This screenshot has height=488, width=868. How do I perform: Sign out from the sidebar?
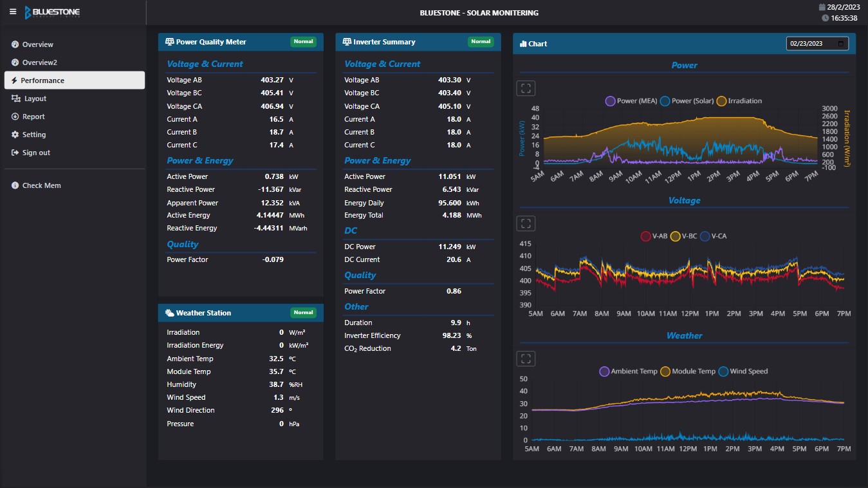coord(36,153)
